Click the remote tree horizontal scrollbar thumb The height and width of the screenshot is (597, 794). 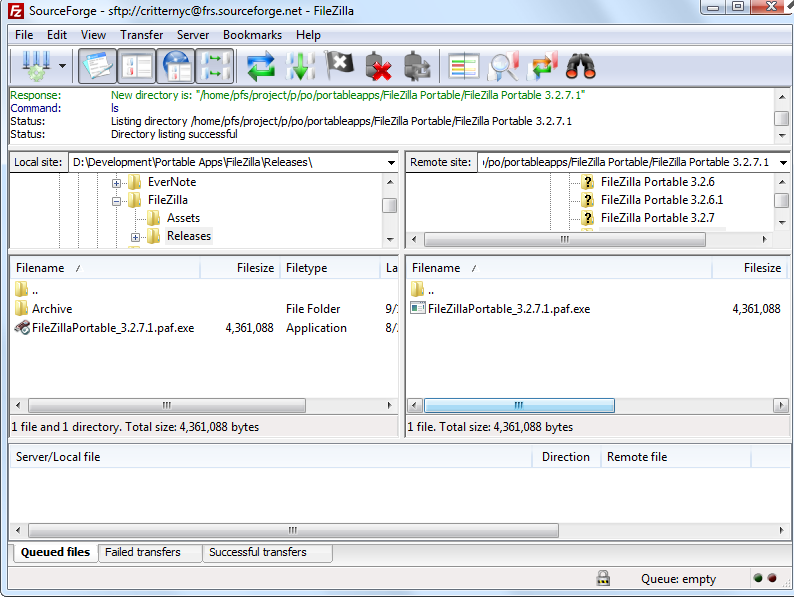pos(565,240)
